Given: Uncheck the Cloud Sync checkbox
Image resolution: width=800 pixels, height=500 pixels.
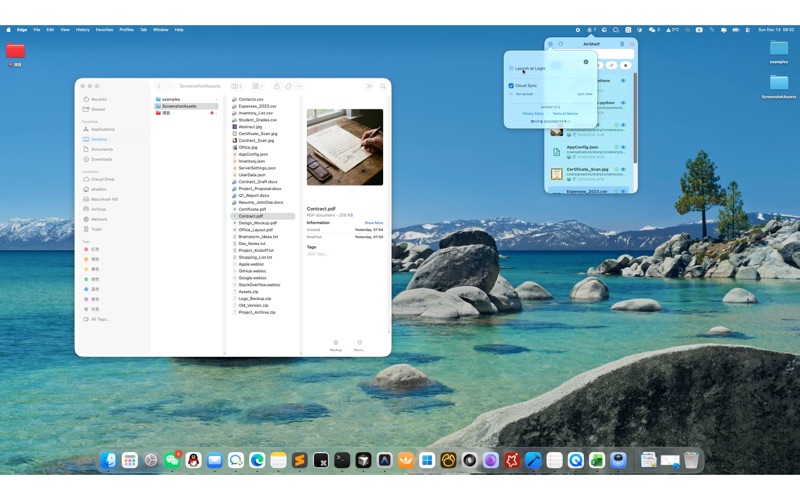Looking at the screenshot, I should pyautogui.click(x=512, y=86).
